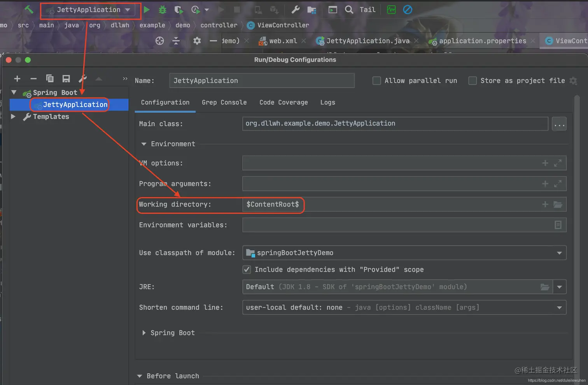Expand the Templates tree node

coord(13,117)
